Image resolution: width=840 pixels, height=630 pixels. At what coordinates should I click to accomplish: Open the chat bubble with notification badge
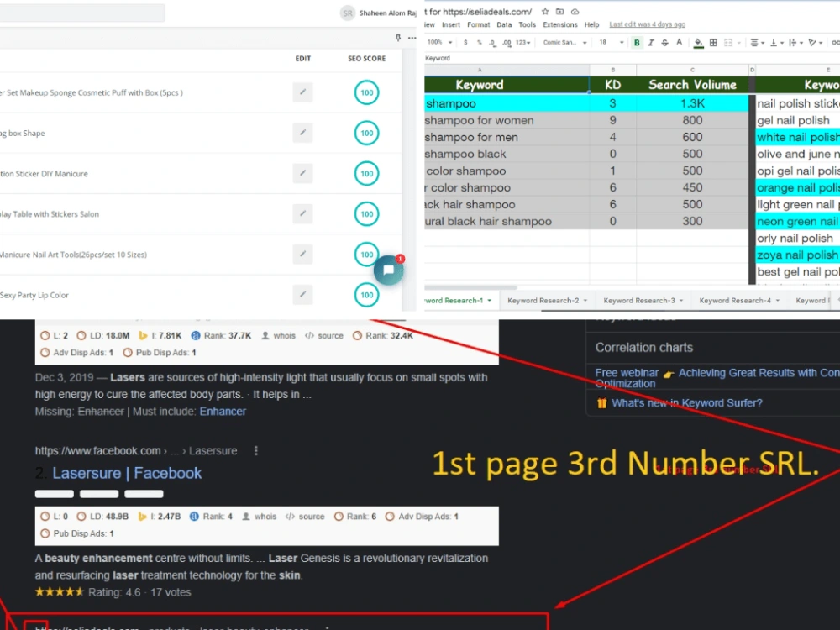pos(388,270)
